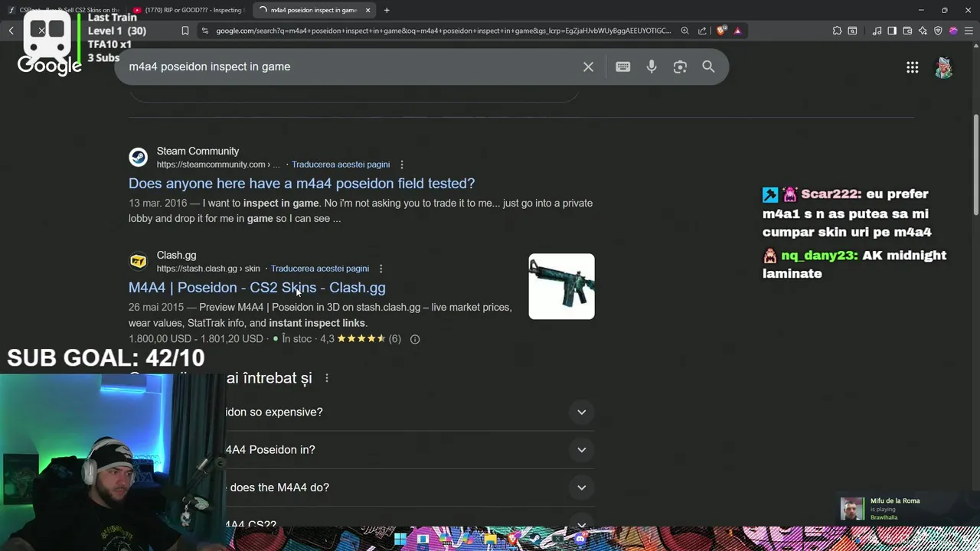
Task: Select the 'm4a4 poseidon inspect in game' tab
Action: [312, 10]
